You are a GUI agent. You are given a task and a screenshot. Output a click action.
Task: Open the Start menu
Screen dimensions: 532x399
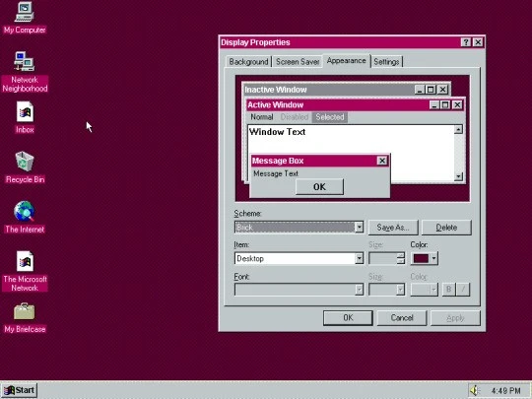pos(20,390)
